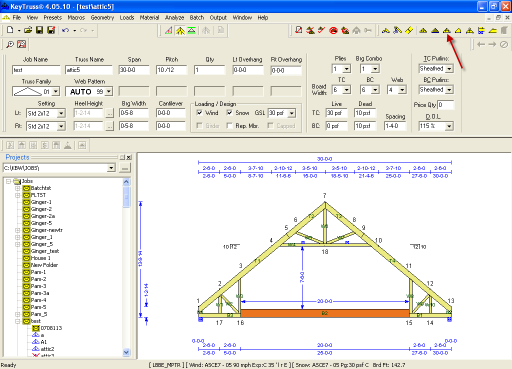Click the yellow wedge mono truss icon
This screenshot has height=369, width=512.
point(493,31)
